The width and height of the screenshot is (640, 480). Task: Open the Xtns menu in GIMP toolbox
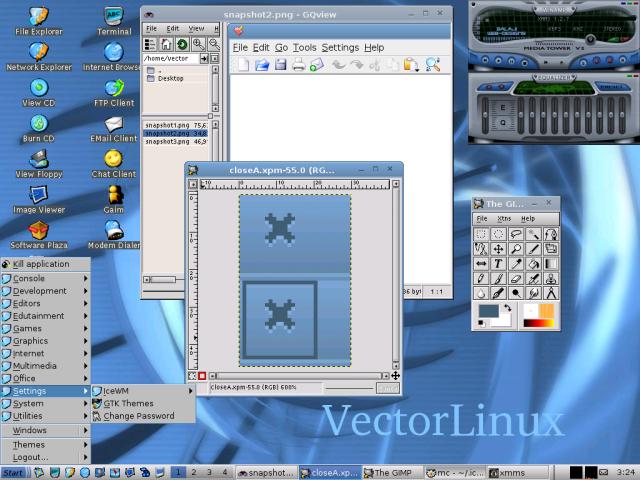tap(504, 218)
